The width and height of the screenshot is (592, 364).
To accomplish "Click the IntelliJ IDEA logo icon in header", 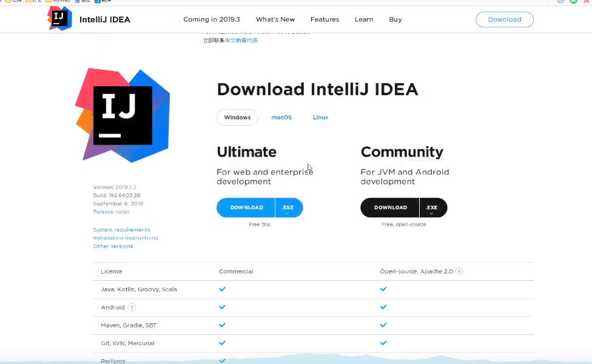I will [x=59, y=18].
